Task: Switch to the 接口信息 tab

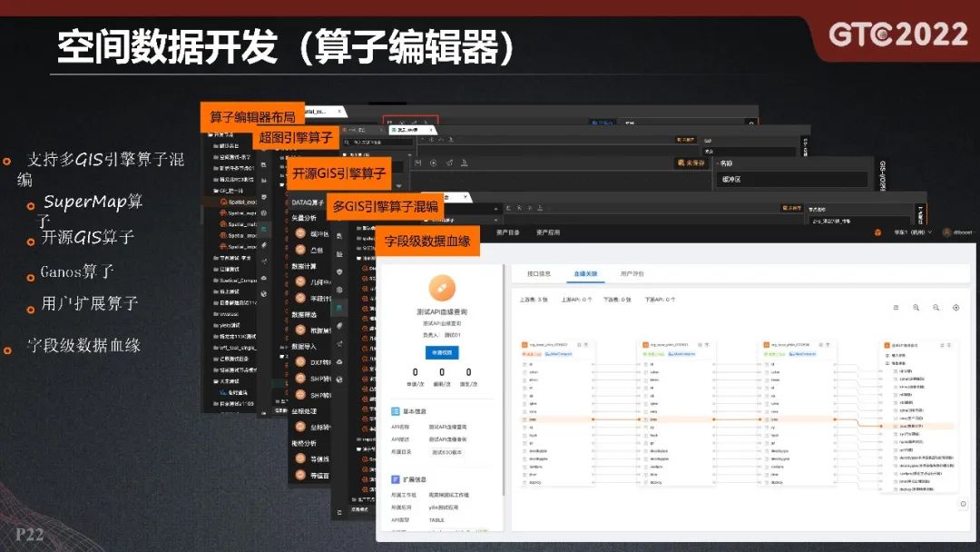Action: click(539, 274)
